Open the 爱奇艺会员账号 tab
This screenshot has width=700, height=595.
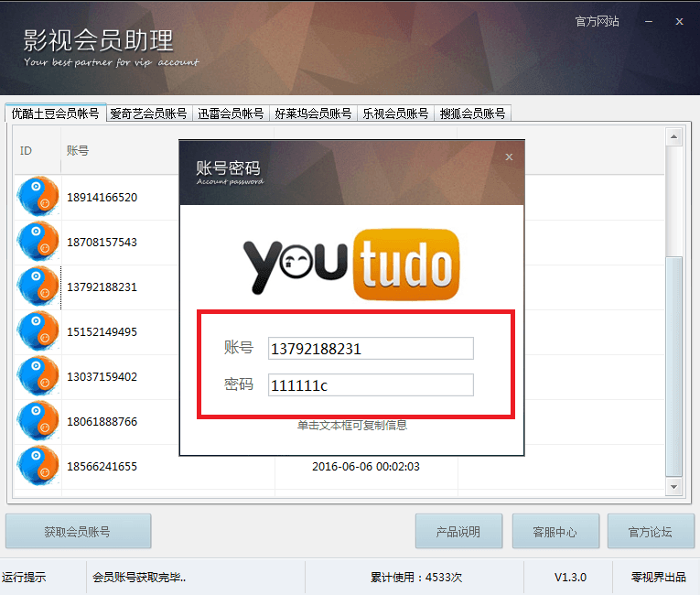pos(148,114)
